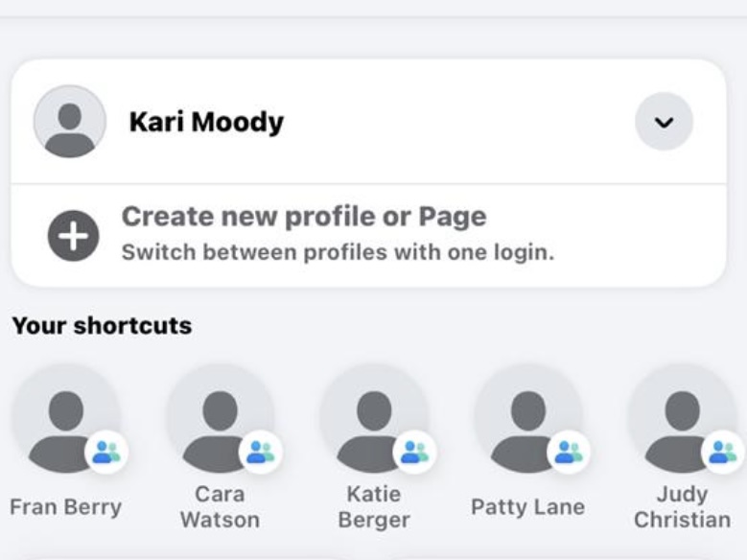Tap the friends badge on Judy Christian
Viewport: 747px width, 560px height.
pos(723,452)
